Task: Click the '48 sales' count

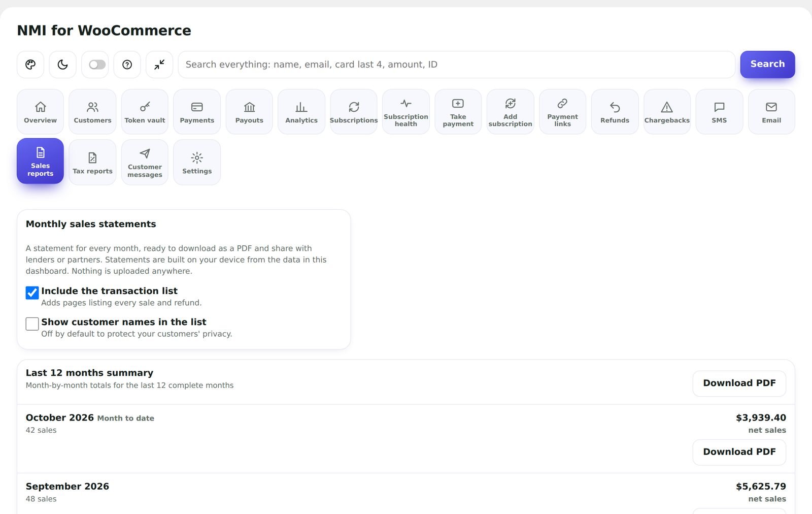Action: coord(41,499)
